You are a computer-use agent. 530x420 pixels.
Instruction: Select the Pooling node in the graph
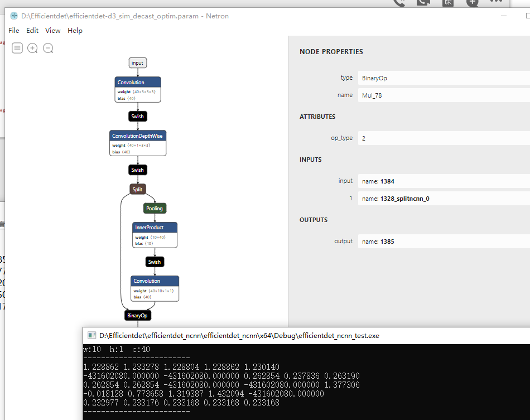(154, 208)
